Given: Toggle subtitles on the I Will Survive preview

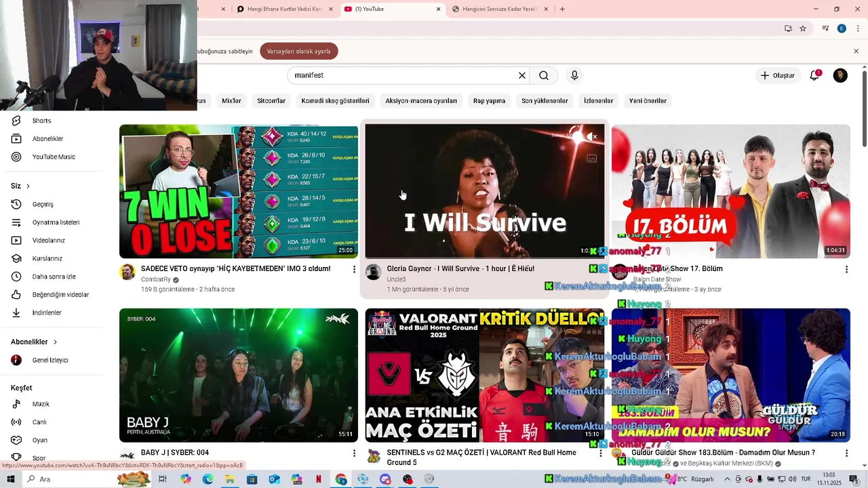Looking at the screenshot, I should [x=591, y=159].
